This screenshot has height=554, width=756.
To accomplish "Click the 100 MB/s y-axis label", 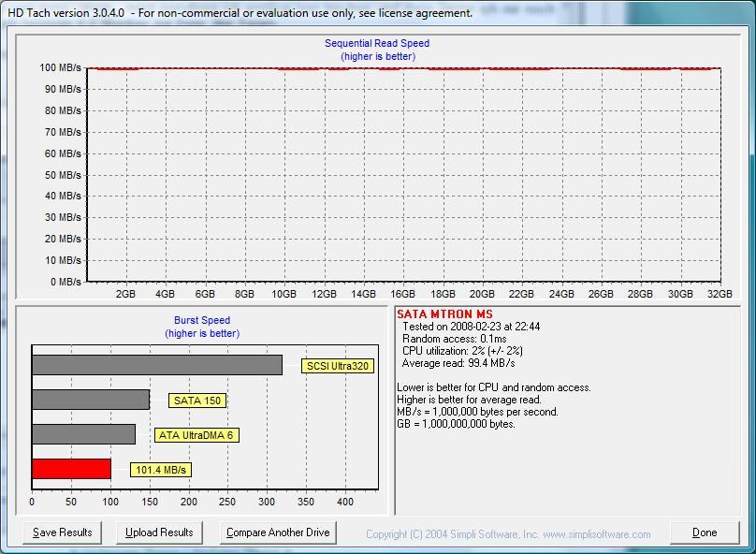I will click(60, 67).
